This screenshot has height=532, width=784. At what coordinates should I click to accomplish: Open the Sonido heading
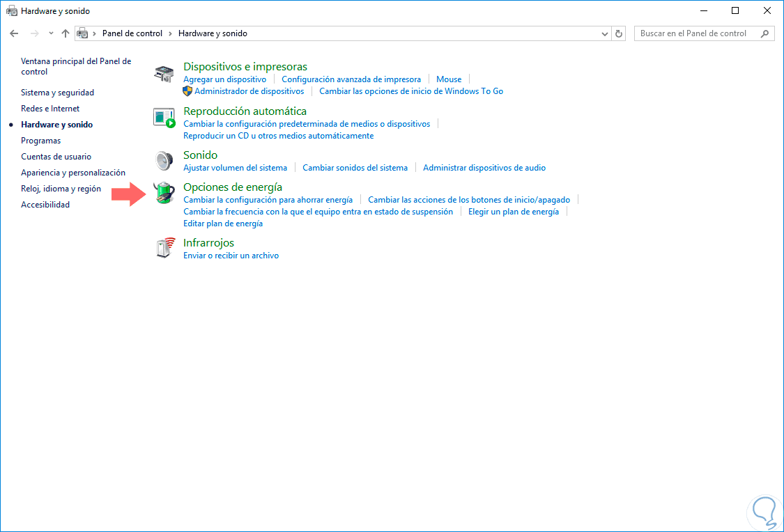200,155
